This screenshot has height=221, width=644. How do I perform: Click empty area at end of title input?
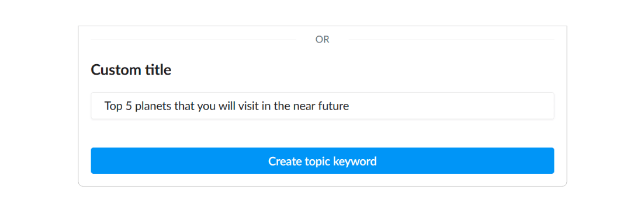coord(452,106)
